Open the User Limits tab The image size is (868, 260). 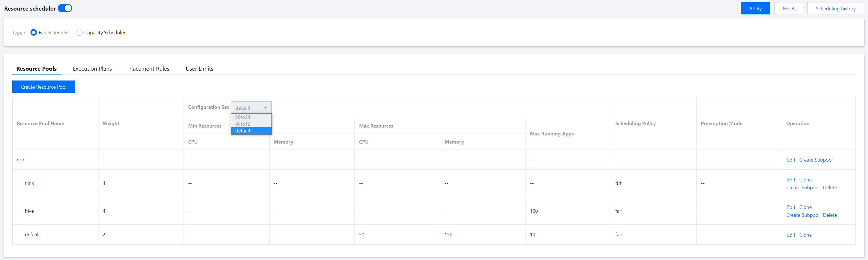(x=199, y=69)
